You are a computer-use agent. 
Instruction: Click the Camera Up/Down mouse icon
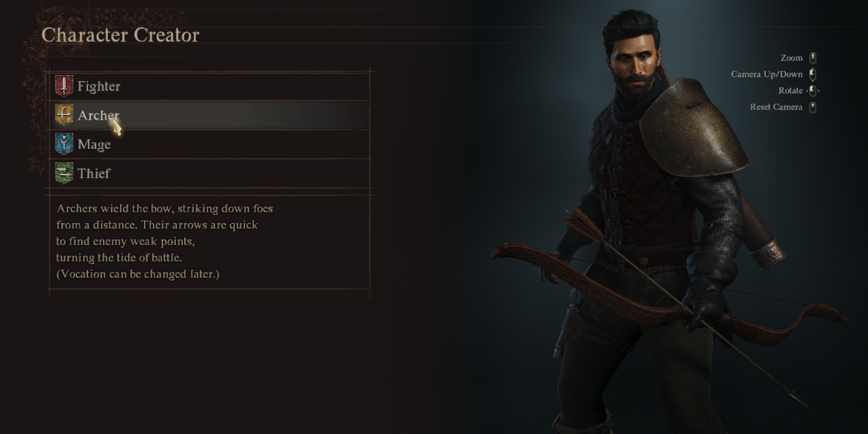pos(812,74)
